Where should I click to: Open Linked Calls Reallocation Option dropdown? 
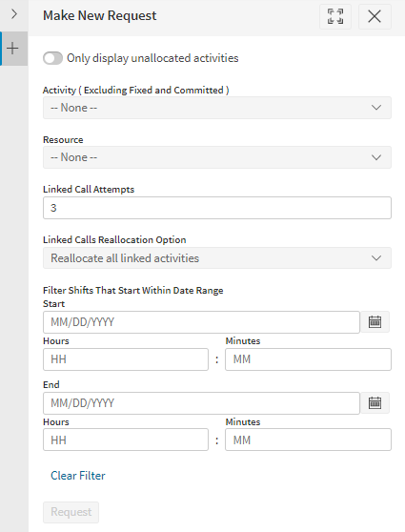pyautogui.click(x=217, y=258)
